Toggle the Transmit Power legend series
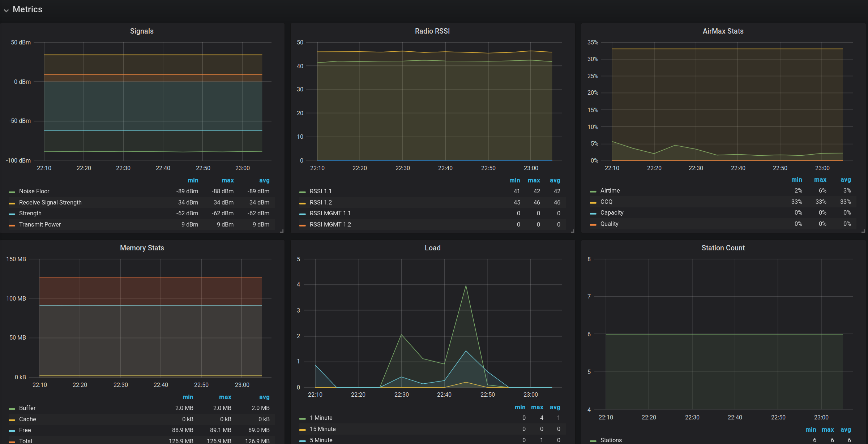 (40, 224)
